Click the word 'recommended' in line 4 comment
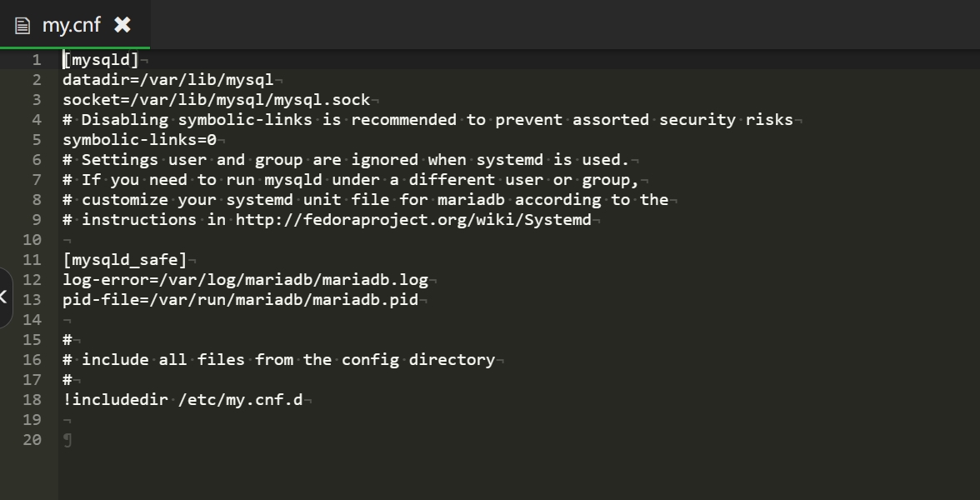The width and height of the screenshot is (980, 500). (x=403, y=120)
